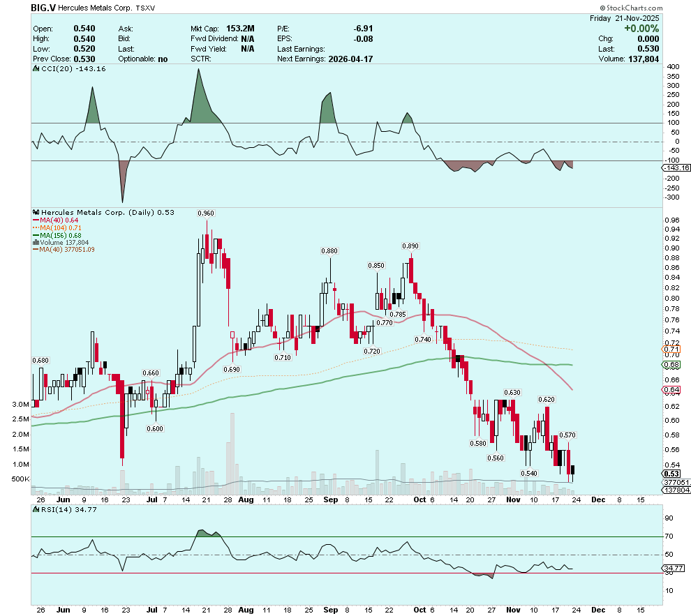Click the 0.720 low price label
The width and height of the screenshot is (691, 616).
[371, 352]
